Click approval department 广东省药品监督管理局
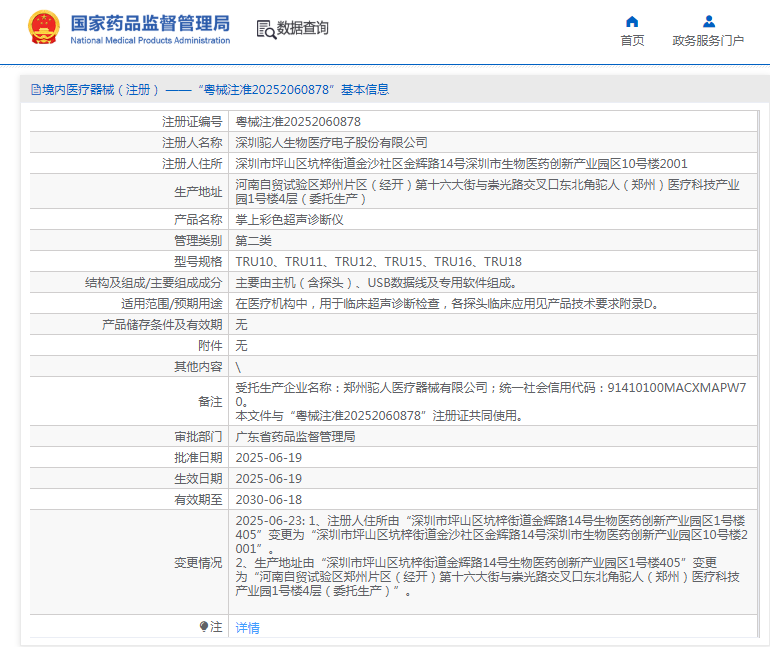Image resolution: width=770 pixels, height=647 pixels. click(x=295, y=437)
